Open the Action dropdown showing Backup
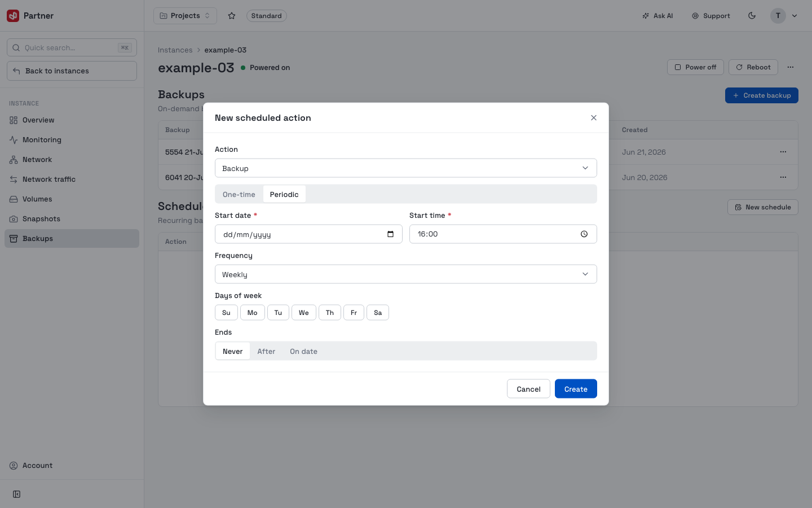 pos(406,168)
